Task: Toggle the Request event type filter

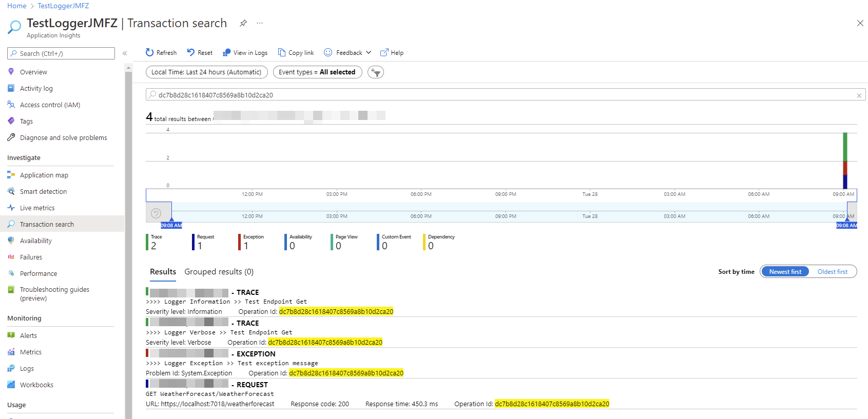Action: [x=203, y=242]
